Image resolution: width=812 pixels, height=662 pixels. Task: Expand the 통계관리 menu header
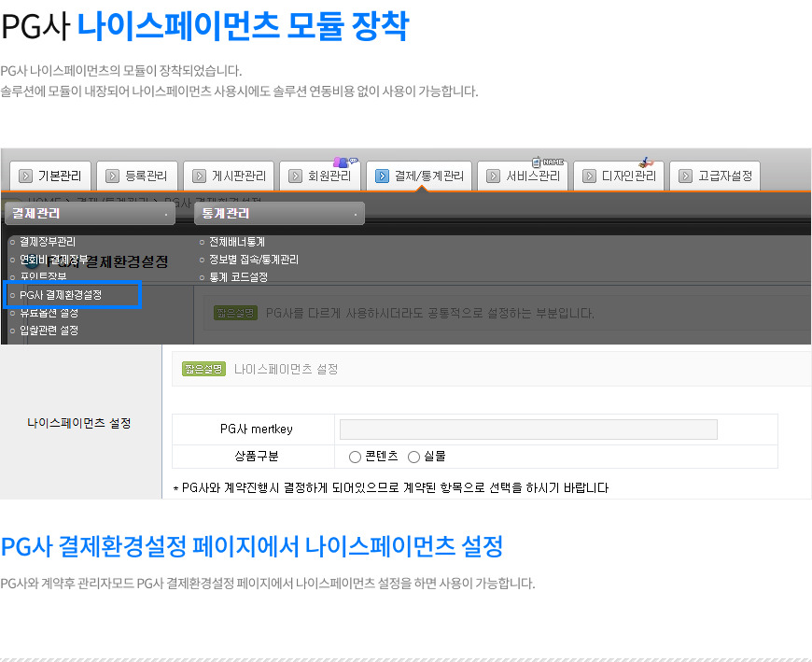pos(280,214)
